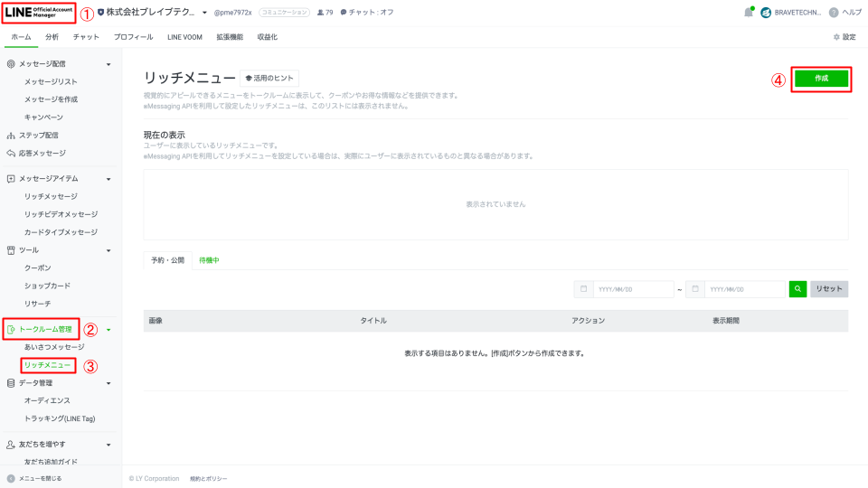This screenshot has height=488, width=868.
Task: Open ショップカード in the sidebar
Action: pyautogui.click(x=47, y=286)
